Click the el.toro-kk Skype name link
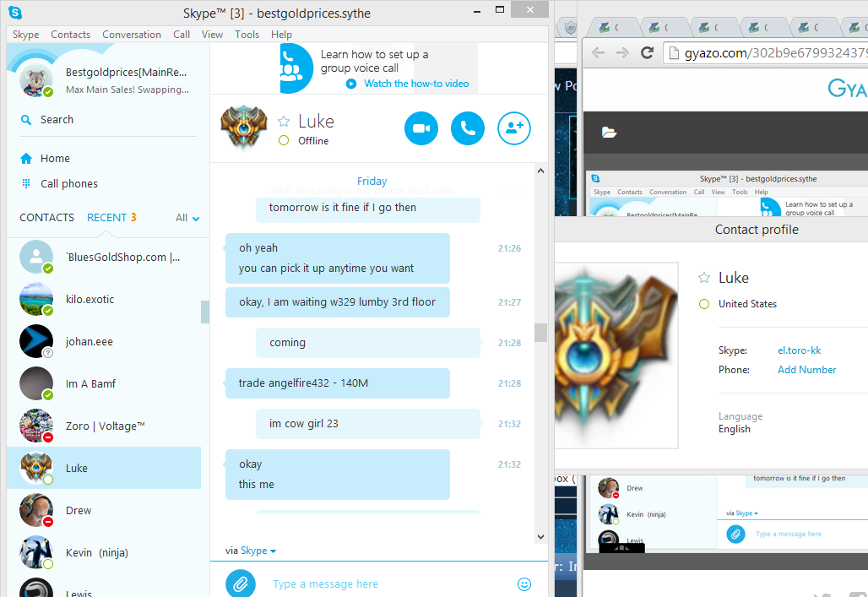 point(800,350)
